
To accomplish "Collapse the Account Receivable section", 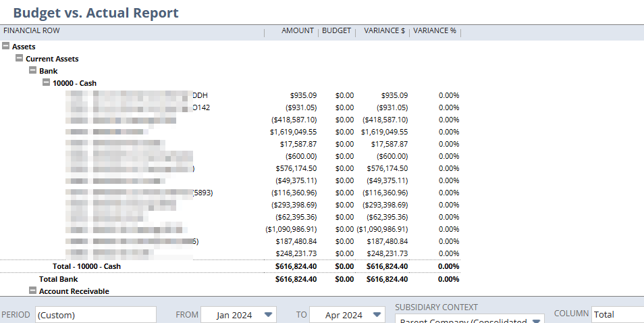I will tap(33, 291).
